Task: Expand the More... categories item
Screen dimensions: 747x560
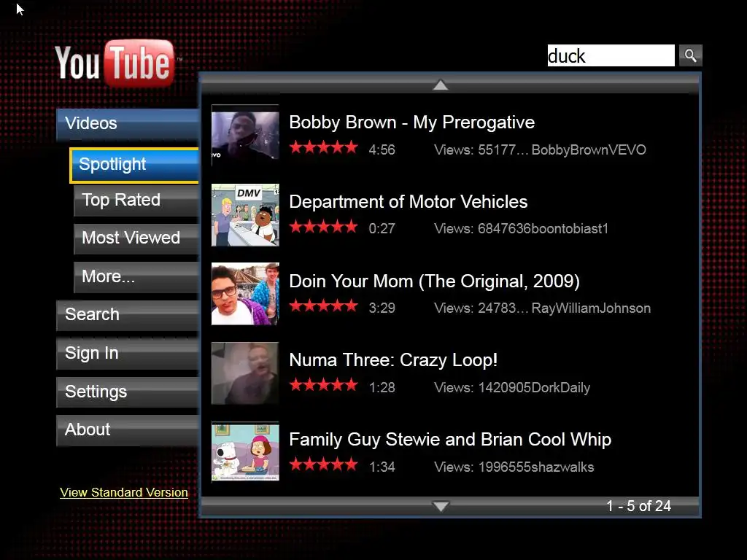Action: [x=136, y=276]
